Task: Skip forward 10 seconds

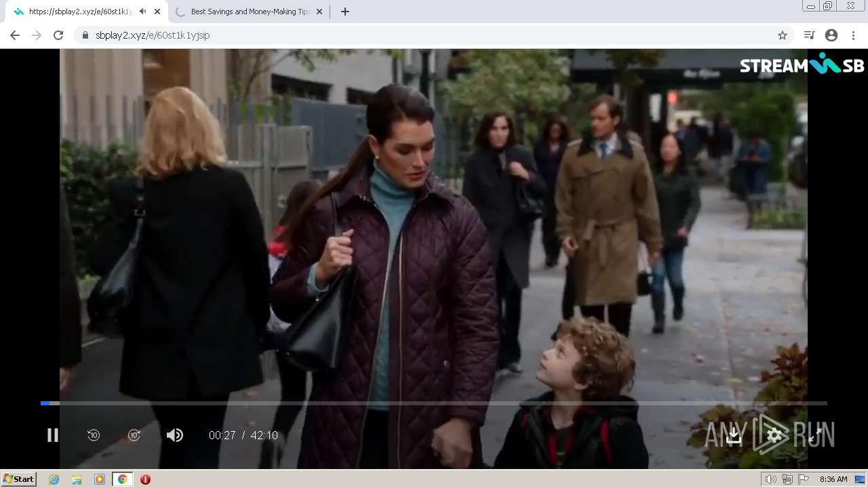Action: pyautogui.click(x=134, y=435)
